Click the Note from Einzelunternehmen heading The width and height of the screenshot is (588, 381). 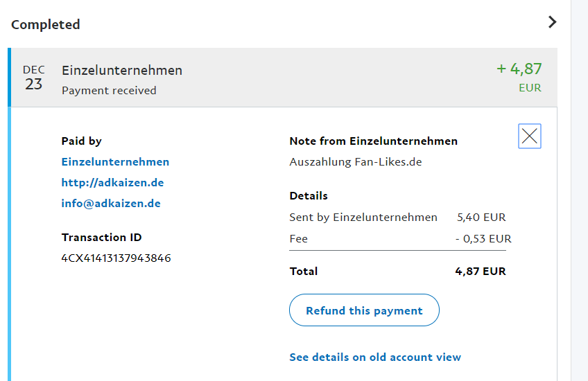tap(373, 141)
